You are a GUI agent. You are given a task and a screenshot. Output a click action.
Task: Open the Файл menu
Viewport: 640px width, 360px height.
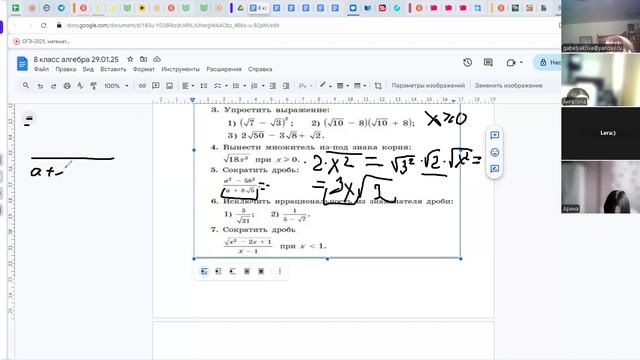coord(41,69)
